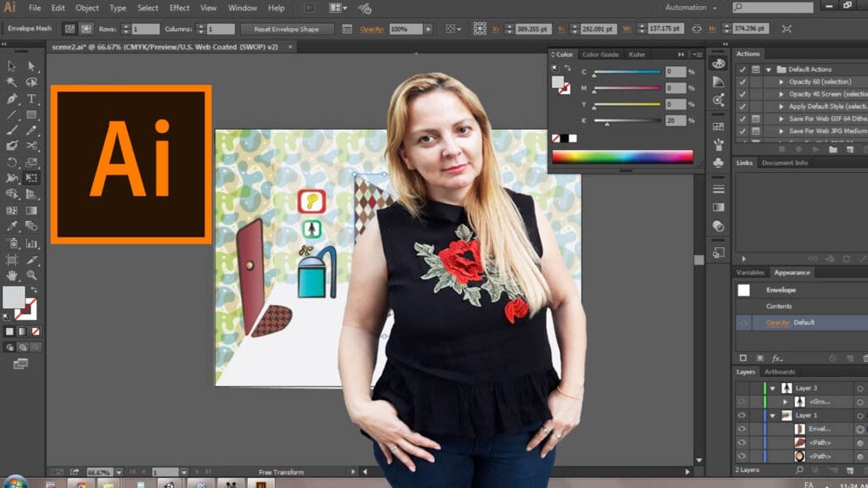868x488 pixels.
Task: Open the Symbols panel club icon
Action: click(x=719, y=162)
